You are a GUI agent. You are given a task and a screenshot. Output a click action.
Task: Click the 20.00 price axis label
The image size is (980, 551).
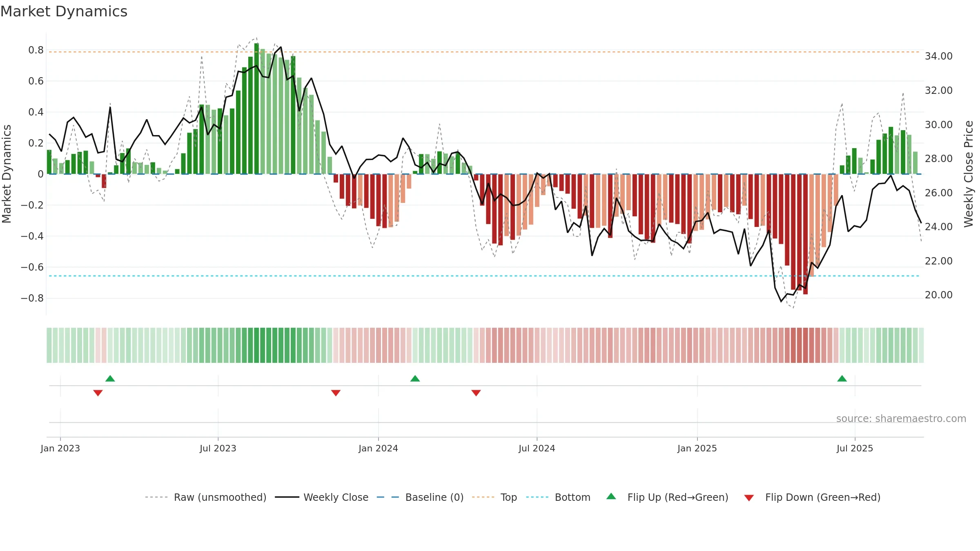click(x=939, y=295)
